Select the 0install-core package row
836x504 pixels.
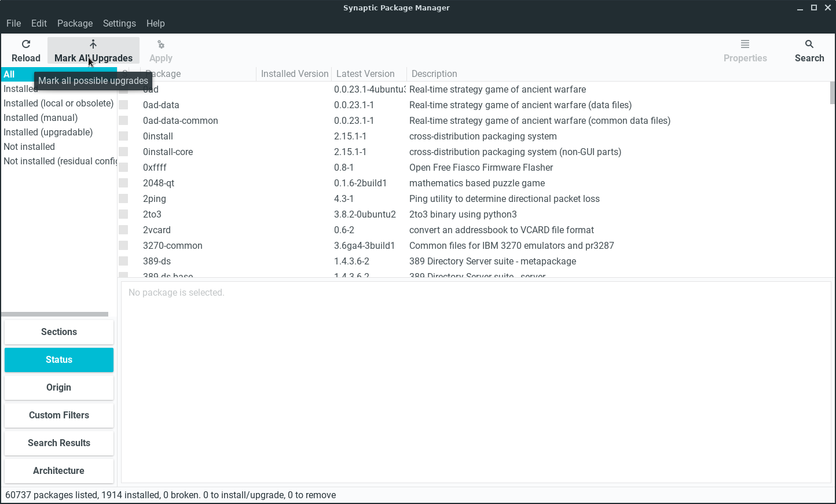click(x=474, y=152)
